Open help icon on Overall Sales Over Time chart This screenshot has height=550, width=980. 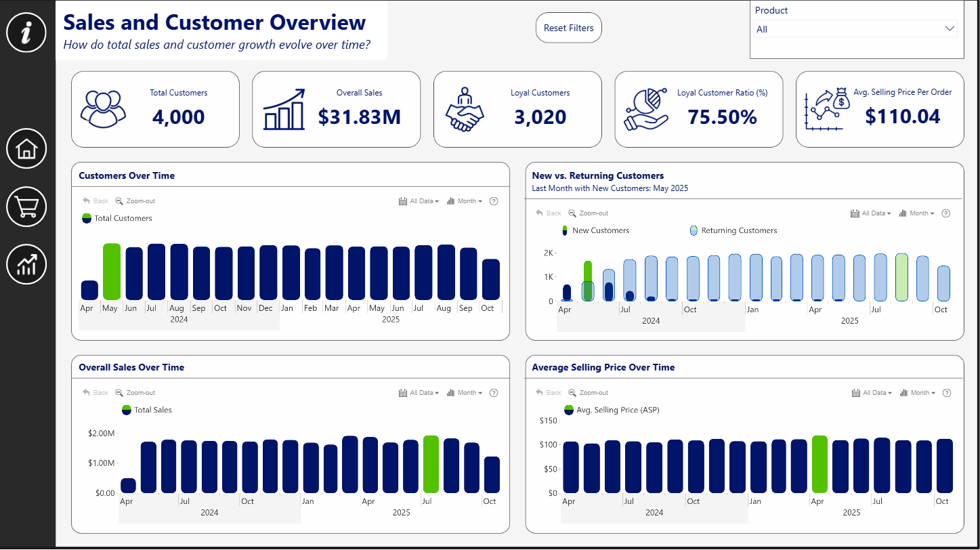494,393
